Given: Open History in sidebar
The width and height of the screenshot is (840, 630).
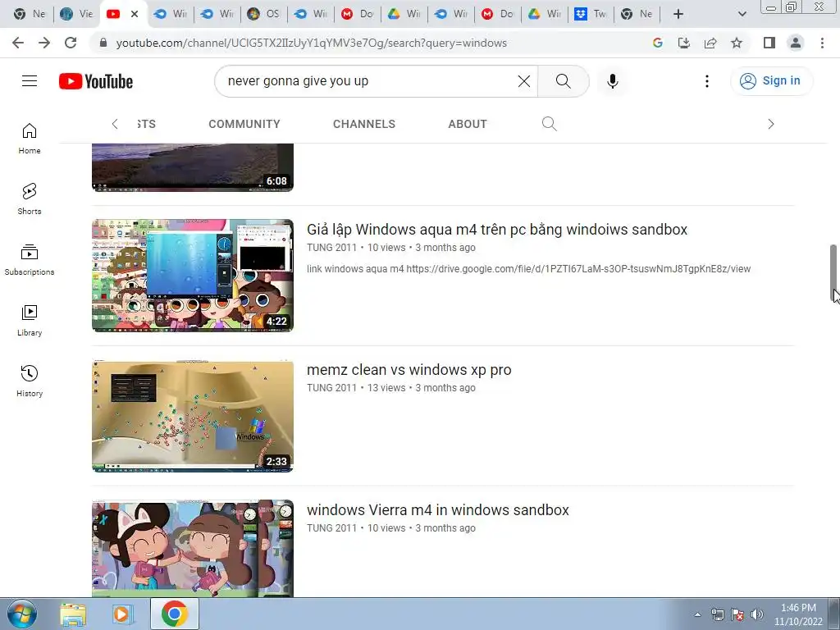Looking at the screenshot, I should click(30, 381).
